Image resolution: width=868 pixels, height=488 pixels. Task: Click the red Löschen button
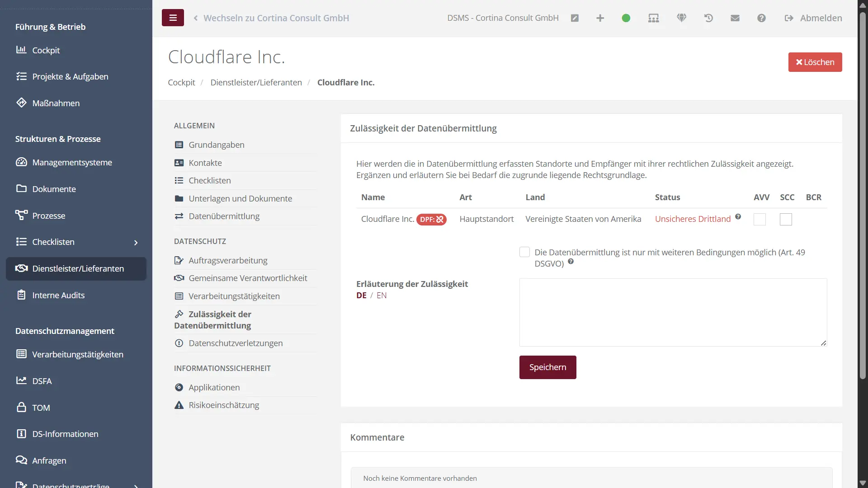tap(815, 62)
